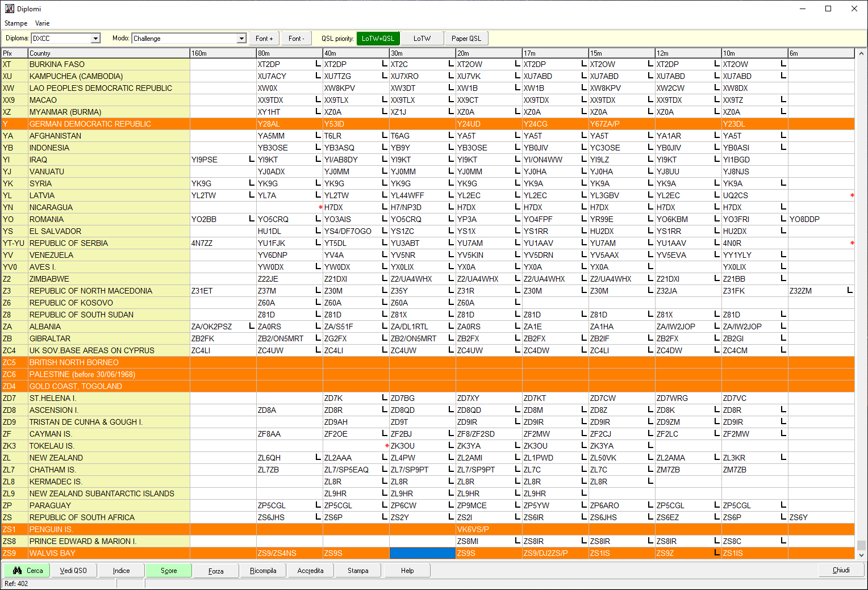Click the Accredita button
This screenshot has width=868, height=590.
(x=311, y=571)
